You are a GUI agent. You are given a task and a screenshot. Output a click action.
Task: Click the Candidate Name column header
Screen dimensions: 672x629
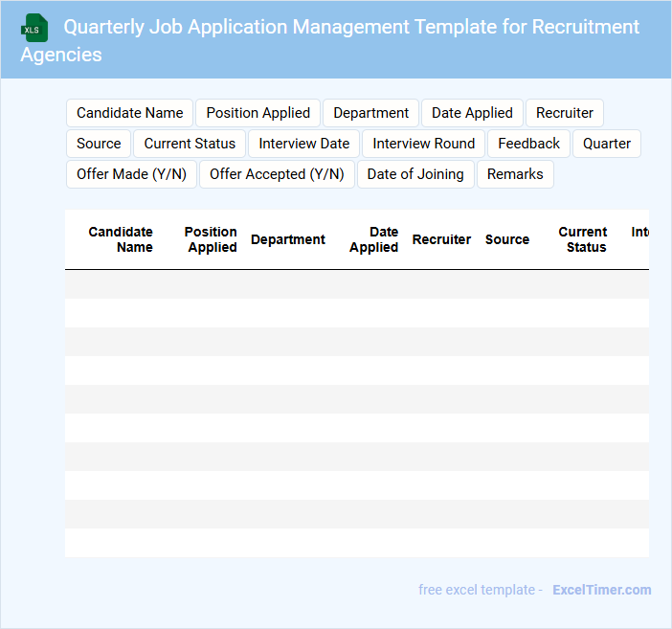(x=121, y=239)
